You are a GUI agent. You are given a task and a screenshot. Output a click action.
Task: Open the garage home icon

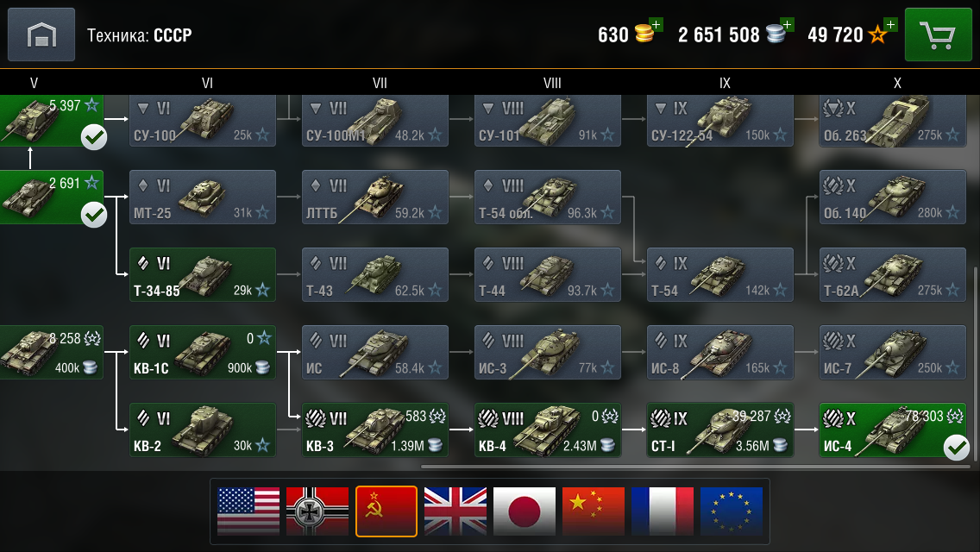click(41, 34)
